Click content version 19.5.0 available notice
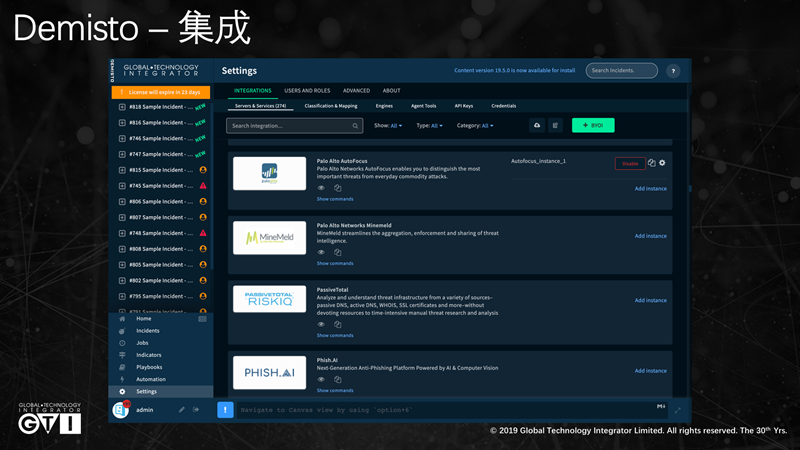The image size is (800, 450). [x=514, y=70]
